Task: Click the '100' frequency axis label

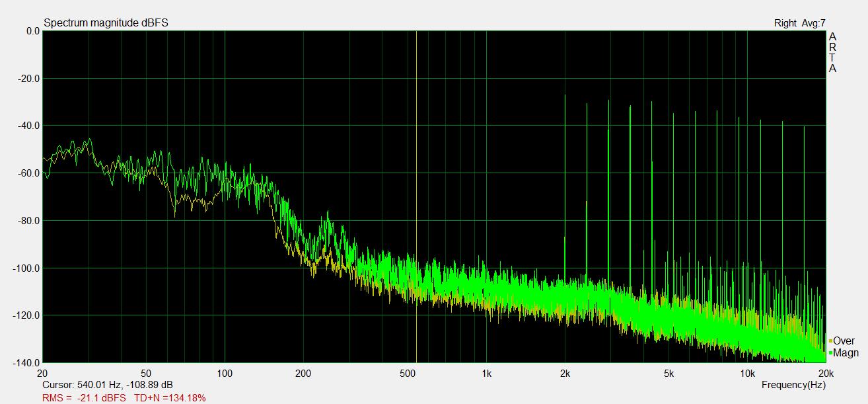Action: coord(225,373)
